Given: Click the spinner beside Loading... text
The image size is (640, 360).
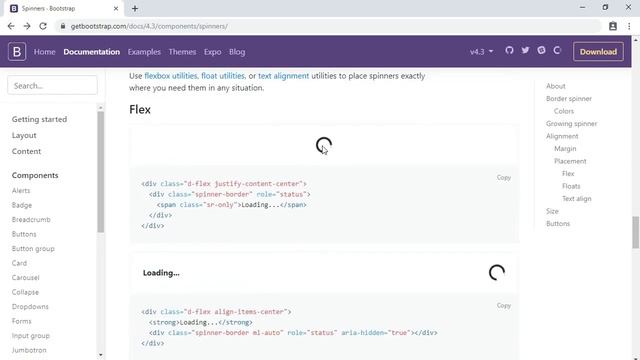Looking at the screenshot, I should pyautogui.click(x=497, y=273).
